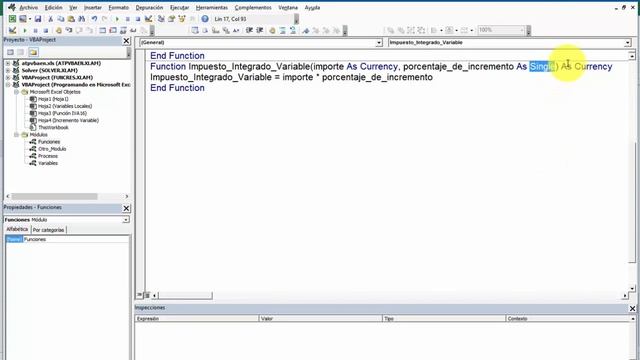Image resolution: width=640 pixels, height=360 pixels.
Task: Click the word Single in the code
Action: [x=542, y=67]
